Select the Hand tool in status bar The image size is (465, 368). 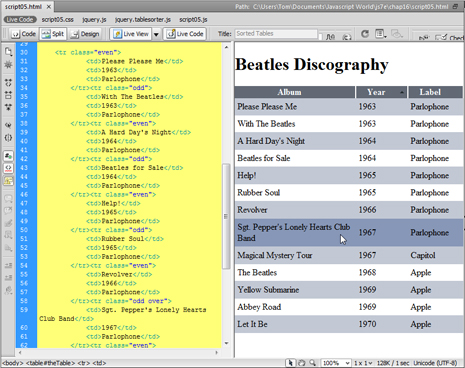pyautogui.click(x=302, y=363)
